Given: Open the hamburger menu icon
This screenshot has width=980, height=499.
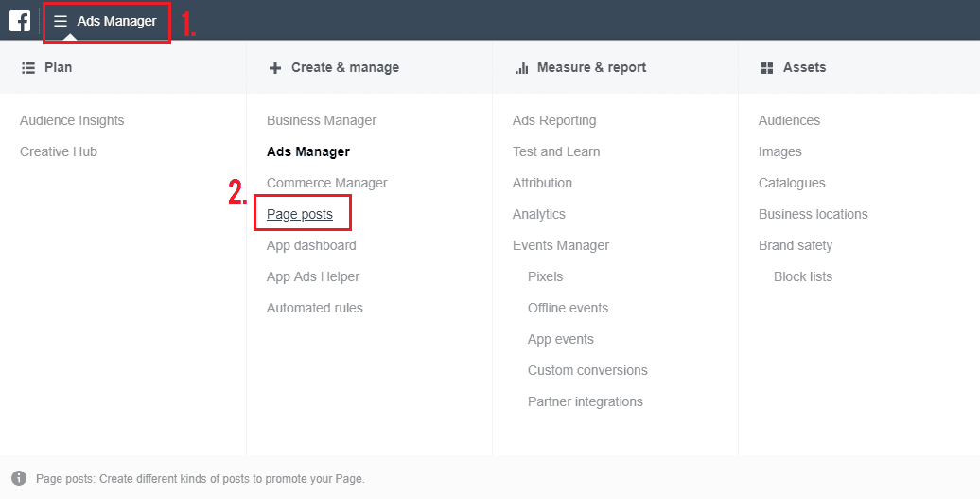Looking at the screenshot, I should point(60,21).
